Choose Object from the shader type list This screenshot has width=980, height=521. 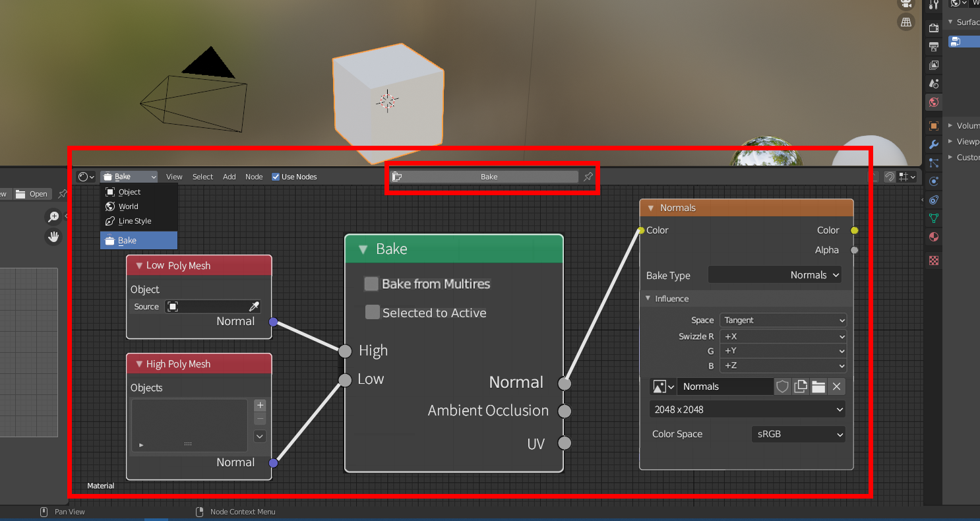click(x=138, y=192)
